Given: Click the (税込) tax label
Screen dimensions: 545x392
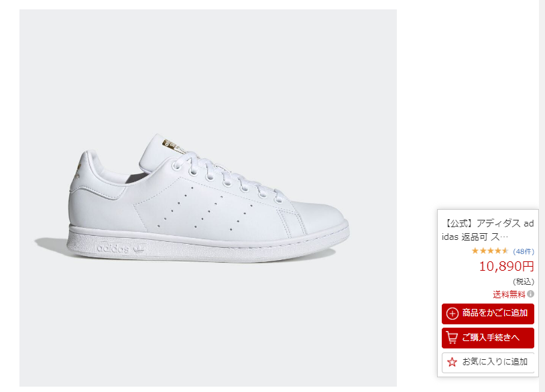Looking at the screenshot, I should pyautogui.click(x=523, y=281).
